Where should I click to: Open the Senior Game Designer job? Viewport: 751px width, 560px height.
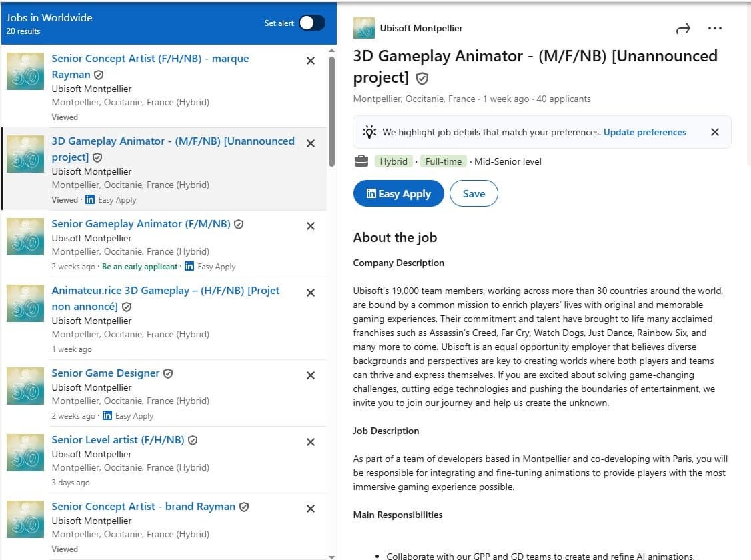point(105,373)
